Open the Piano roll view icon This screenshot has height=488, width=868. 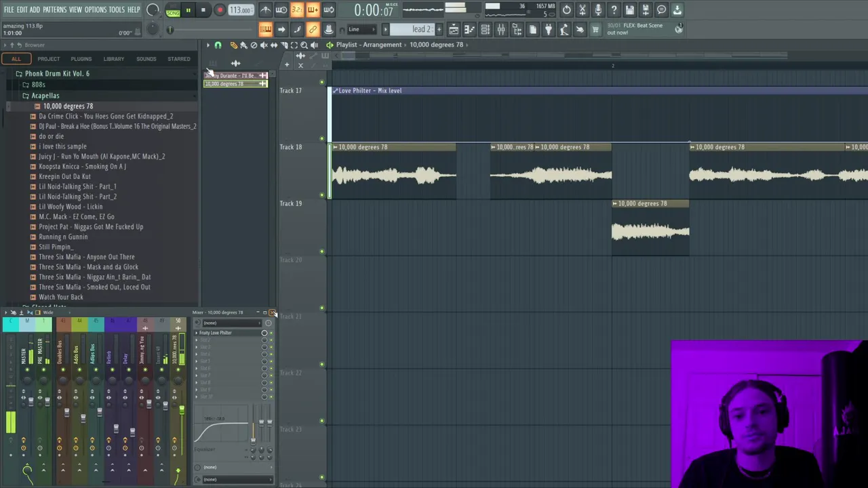469,29
